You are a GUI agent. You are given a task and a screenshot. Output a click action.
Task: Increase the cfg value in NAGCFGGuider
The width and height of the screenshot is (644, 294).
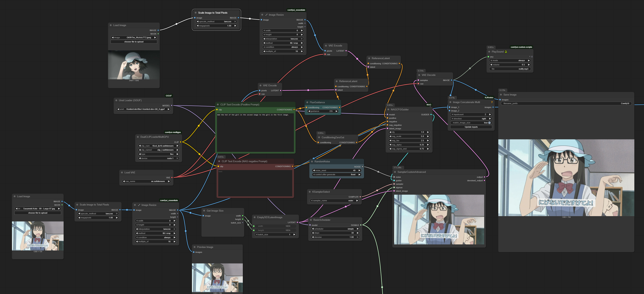click(x=428, y=132)
